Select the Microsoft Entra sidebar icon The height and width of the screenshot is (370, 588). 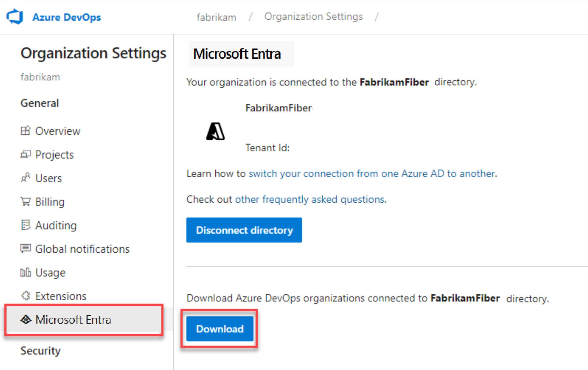coord(26,320)
